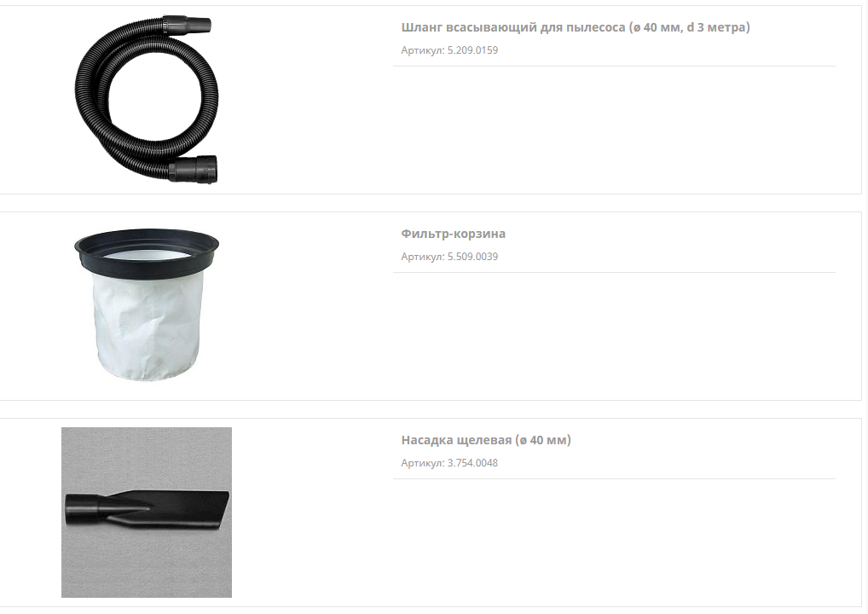Select article number 3.754.0048
Image resolution: width=868 pixels, height=614 pixels.
coord(472,463)
